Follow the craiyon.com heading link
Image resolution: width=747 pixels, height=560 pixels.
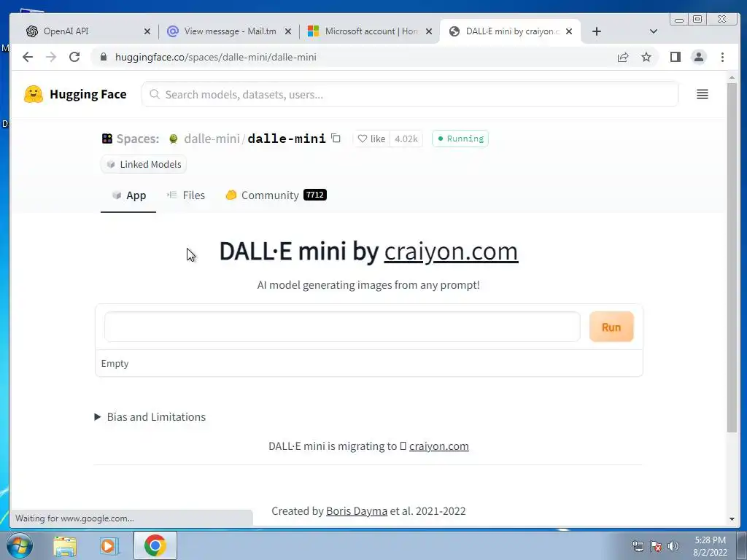(451, 251)
